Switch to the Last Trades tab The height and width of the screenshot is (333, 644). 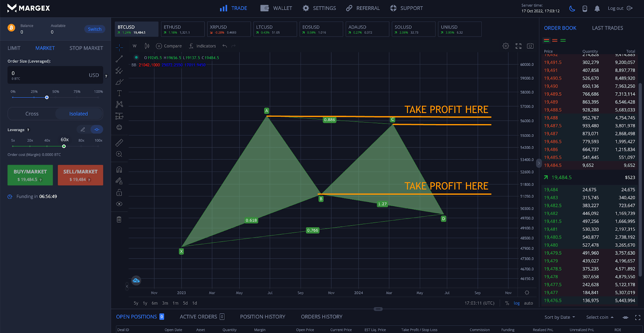pyautogui.click(x=607, y=28)
